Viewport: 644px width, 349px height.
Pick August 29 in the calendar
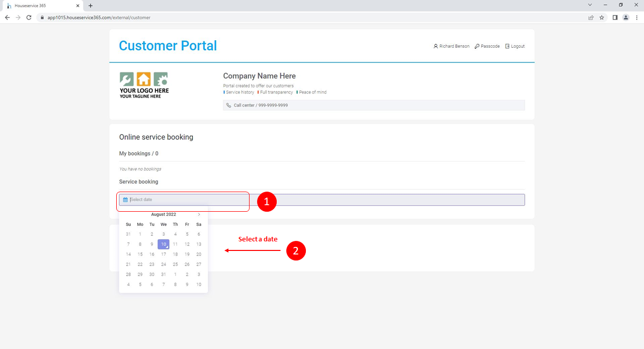[140, 274]
